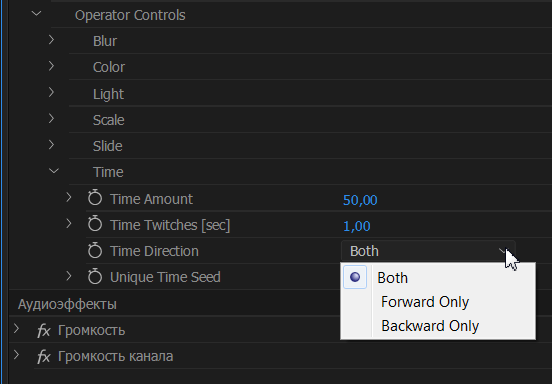Toggle the Unique Time Seed animation stopwatch
Screen dimensions: 552x384
coord(95,276)
